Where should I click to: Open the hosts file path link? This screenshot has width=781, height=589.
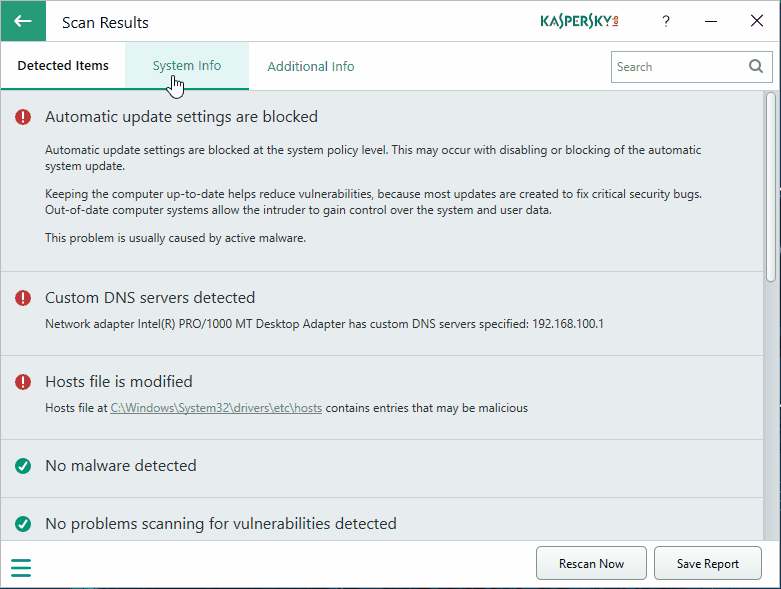click(x=216, y=408)
